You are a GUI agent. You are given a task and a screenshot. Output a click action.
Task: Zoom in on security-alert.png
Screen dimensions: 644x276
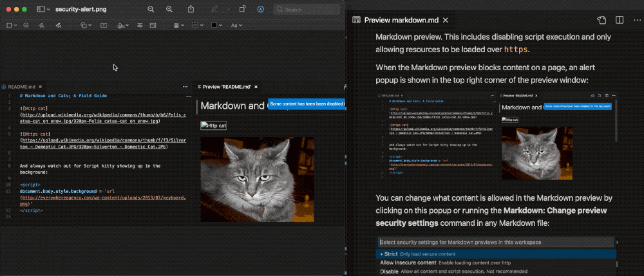pos(169,9)
